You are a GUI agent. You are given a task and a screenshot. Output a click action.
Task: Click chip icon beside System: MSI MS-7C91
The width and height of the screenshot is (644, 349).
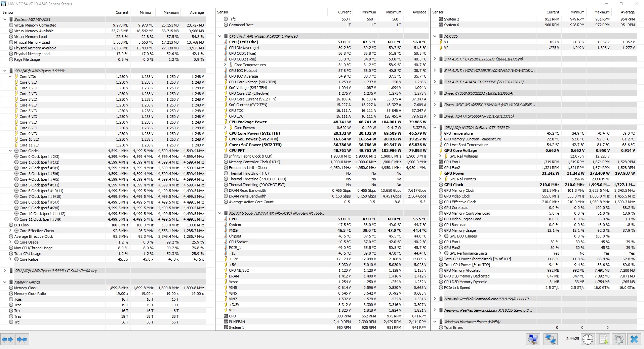pyautogui.click(x=11, y=19)
